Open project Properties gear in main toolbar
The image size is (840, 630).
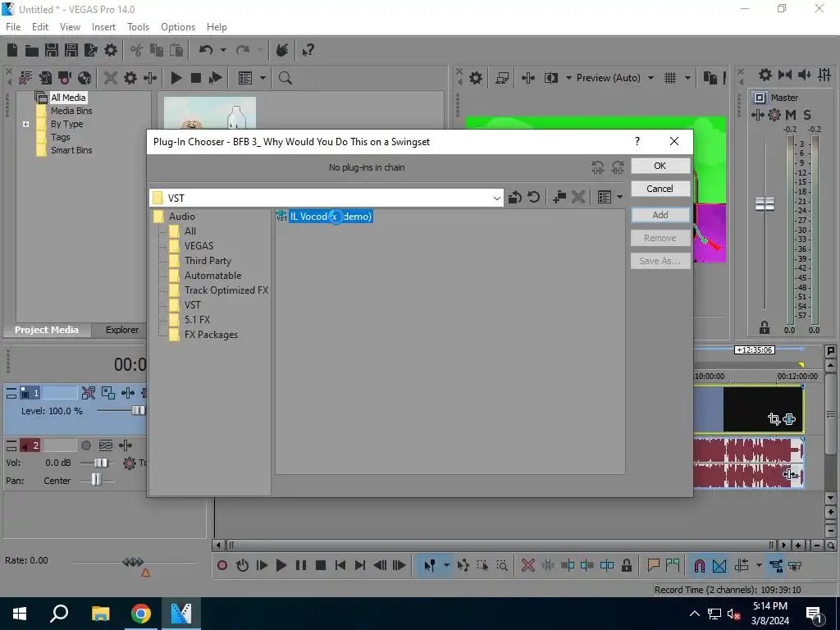[111, 50]
